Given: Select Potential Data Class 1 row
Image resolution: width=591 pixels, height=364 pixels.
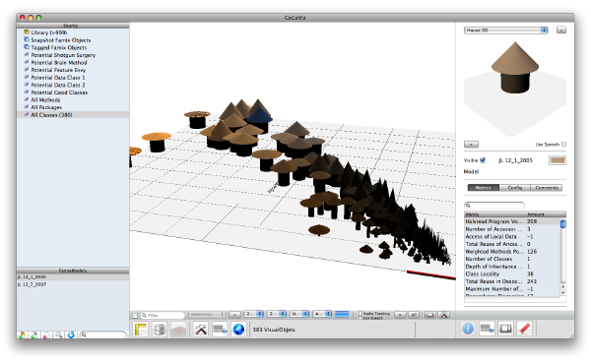Looking at the screenshot, I should click(73, 78).
